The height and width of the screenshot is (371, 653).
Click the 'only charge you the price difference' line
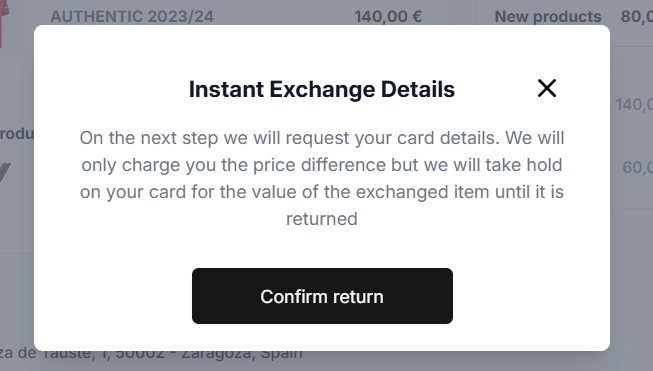point(322,165)
